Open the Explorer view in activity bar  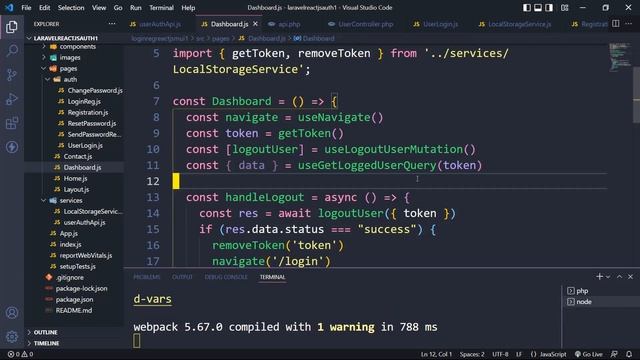12,27
